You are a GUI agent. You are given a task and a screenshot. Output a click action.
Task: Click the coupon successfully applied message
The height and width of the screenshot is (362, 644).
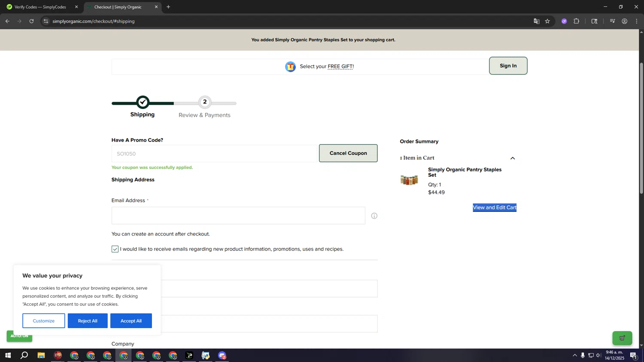pyautogui.click(x=152, y=168)
